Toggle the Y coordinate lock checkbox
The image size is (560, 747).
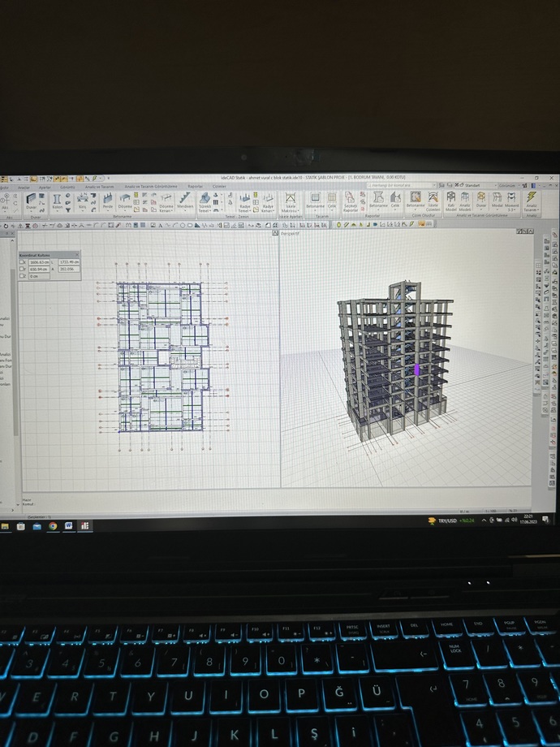pyautogui.click(x=23, y=270)
